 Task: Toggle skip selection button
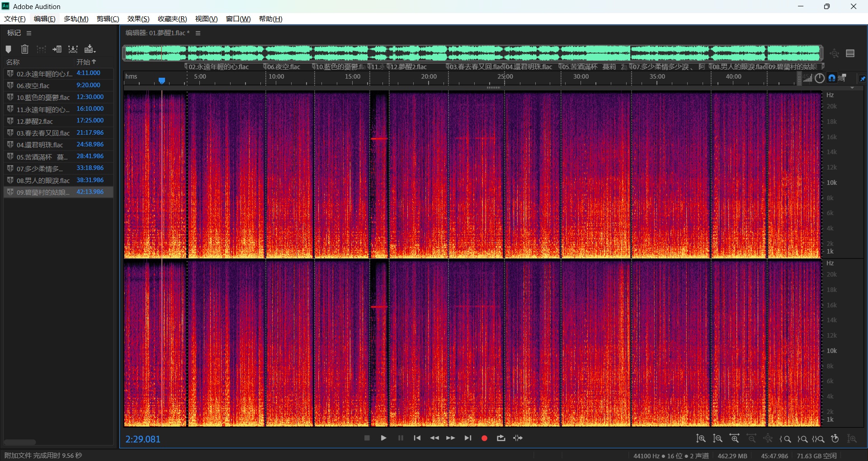(x=518, y=438)
